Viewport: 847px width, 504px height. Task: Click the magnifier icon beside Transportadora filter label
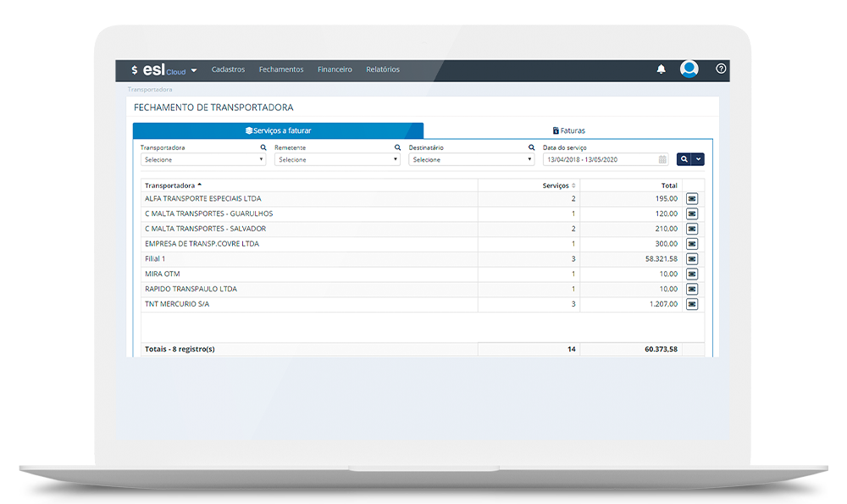click(263, 147)
